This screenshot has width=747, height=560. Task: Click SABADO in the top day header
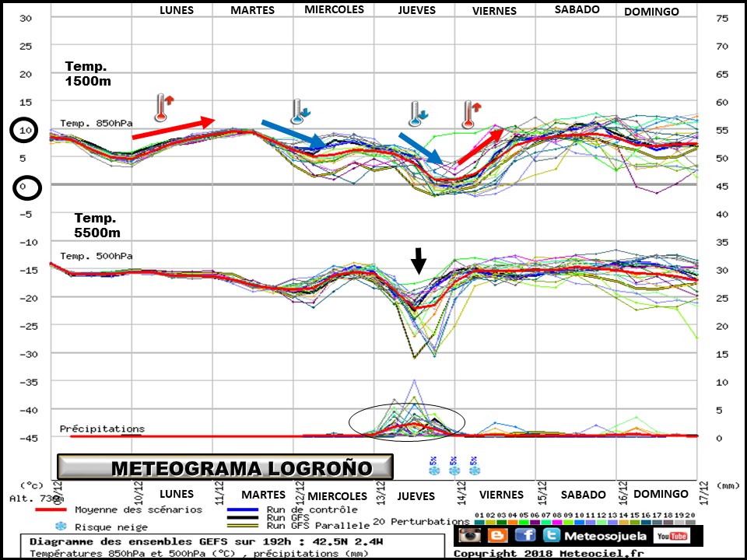click(x=577, y=9)
